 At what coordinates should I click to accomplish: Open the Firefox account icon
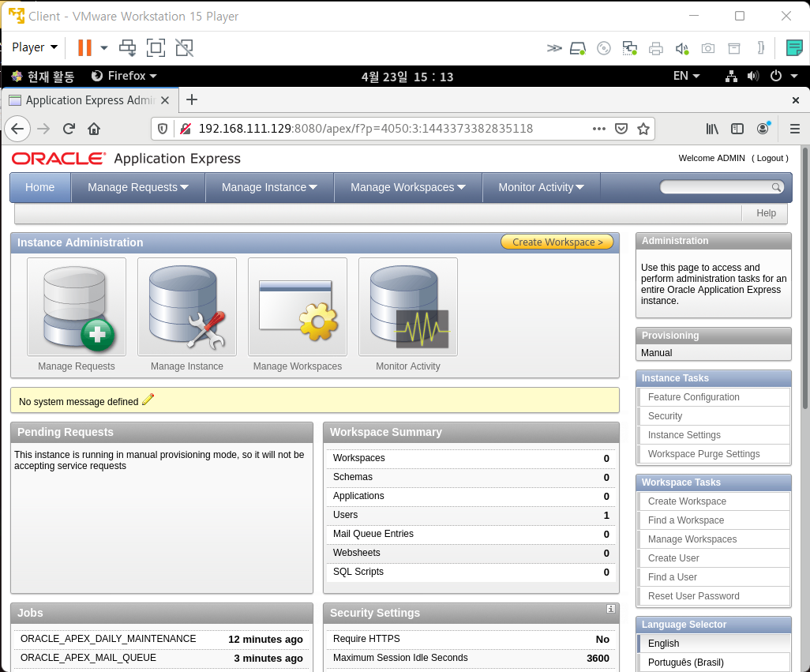[x=763, y=129]
